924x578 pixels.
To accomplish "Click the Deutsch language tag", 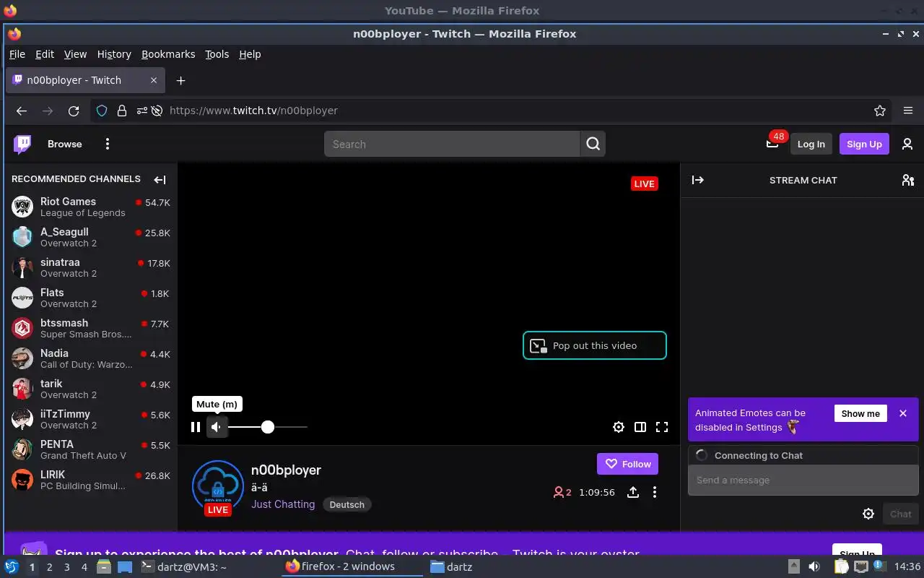I will (x=346, y=504).
